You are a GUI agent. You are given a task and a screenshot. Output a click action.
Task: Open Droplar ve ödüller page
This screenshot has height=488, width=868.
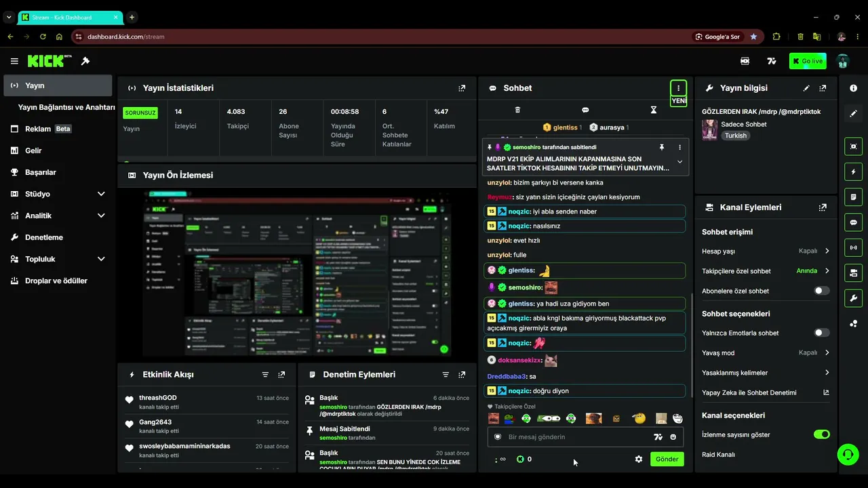[x=58, y=281]
